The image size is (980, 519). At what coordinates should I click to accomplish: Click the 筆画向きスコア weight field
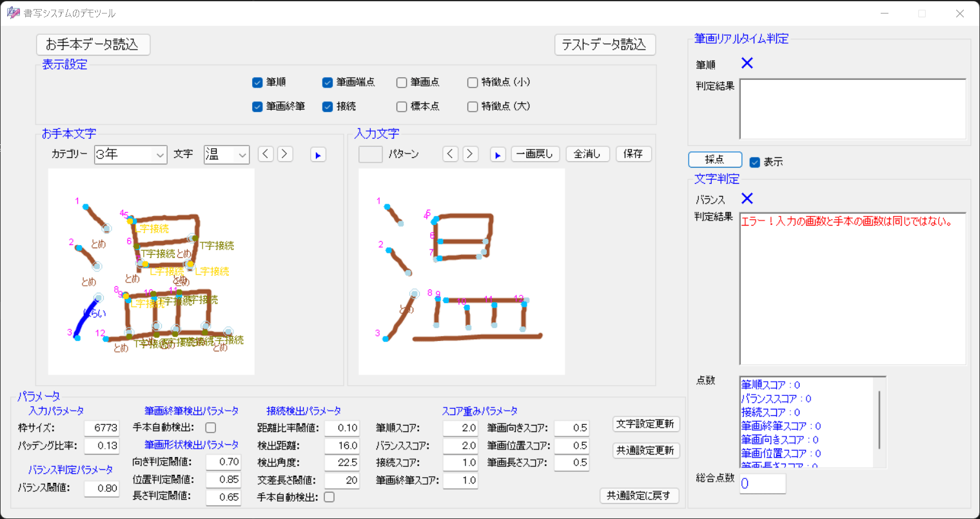572,428
